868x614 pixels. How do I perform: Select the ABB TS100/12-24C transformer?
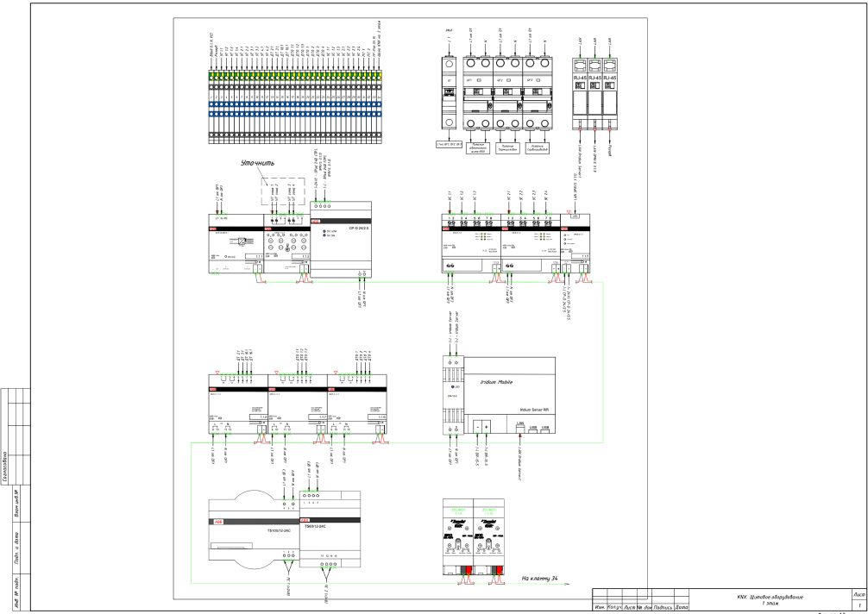tap(250, 529)
